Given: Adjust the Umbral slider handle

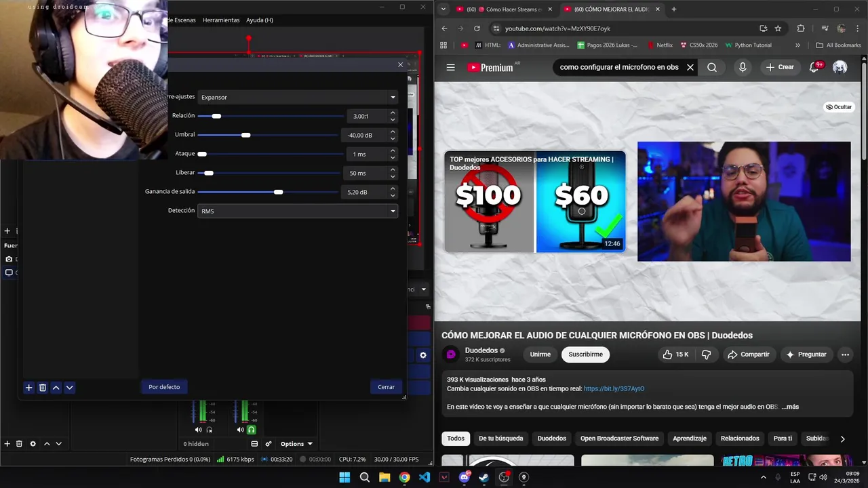Looking at the screenshot, I should click(245, 135).
